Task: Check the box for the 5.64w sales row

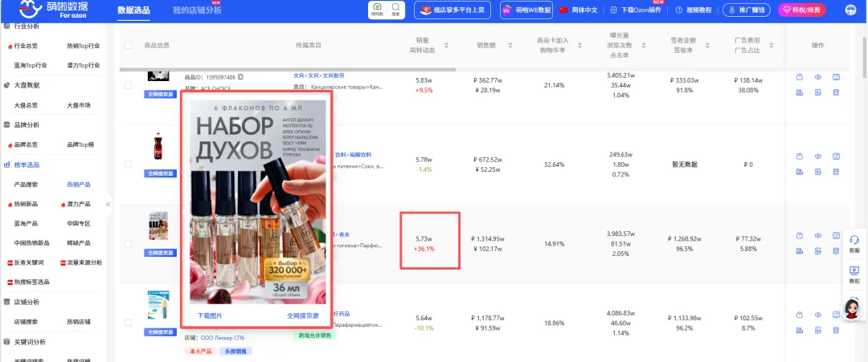Action: coord(129,323)
